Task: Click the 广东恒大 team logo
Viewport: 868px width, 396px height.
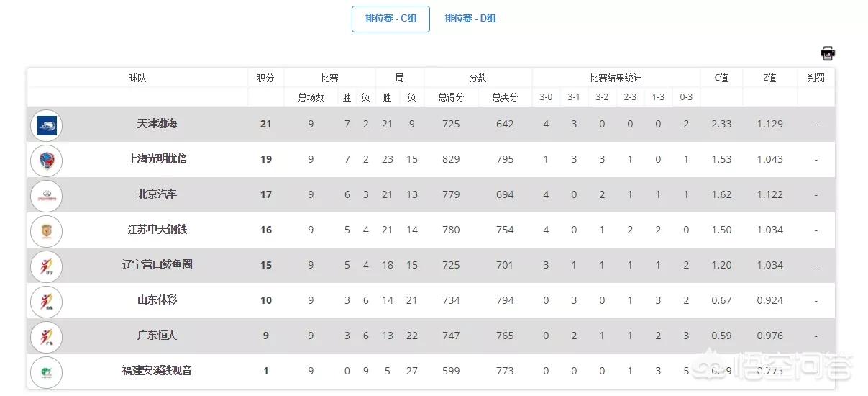Action: [x=47, y=337]
